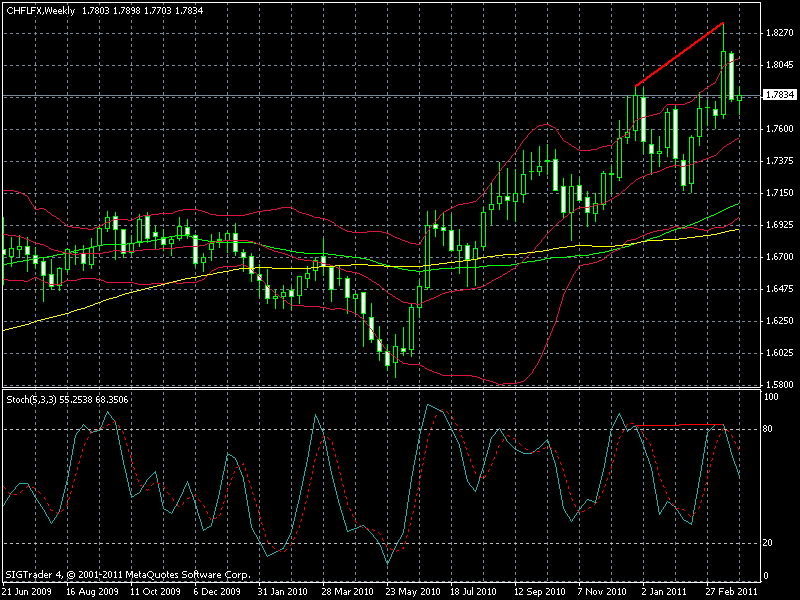The width and height of the screenshot is (800, 600).
Task: Click the 1.6250 price axis label
Action: (780, 321)
